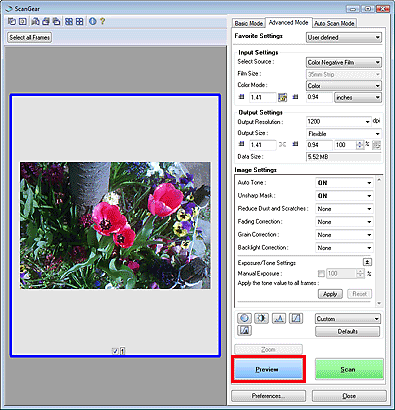Open the Information icon in toolbar

[93, 22]
